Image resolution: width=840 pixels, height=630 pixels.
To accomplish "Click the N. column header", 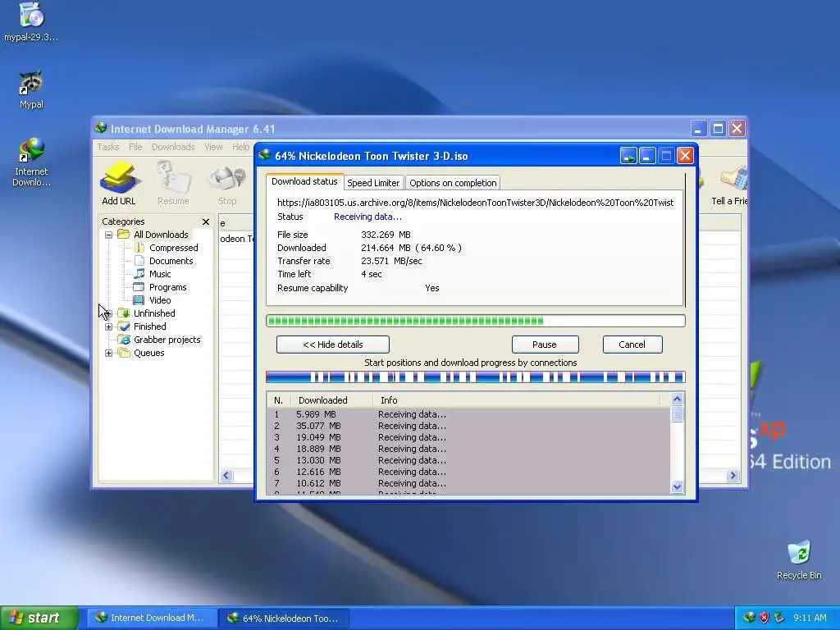I will coord(279,400).
